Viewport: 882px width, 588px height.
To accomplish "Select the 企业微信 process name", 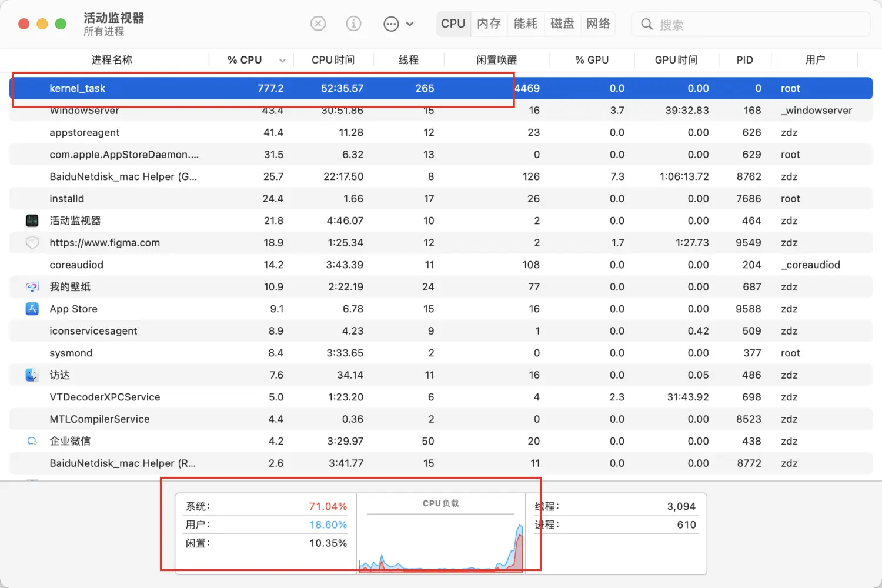I will pyautogui.click(x=70, y=441).
